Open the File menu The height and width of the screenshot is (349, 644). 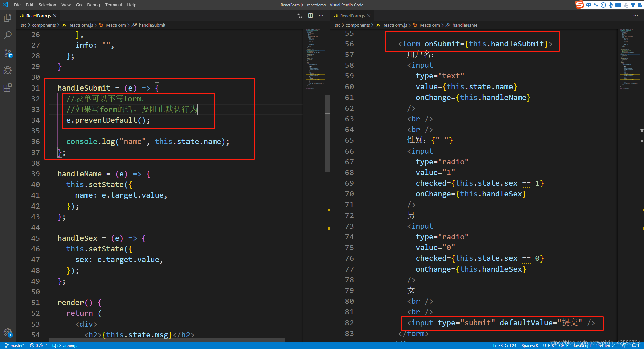coord(17,5)
